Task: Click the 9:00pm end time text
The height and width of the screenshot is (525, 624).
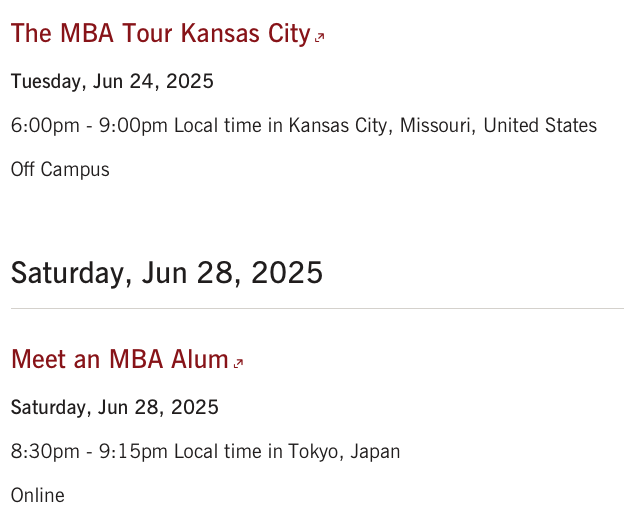Action: pos(133,126)
